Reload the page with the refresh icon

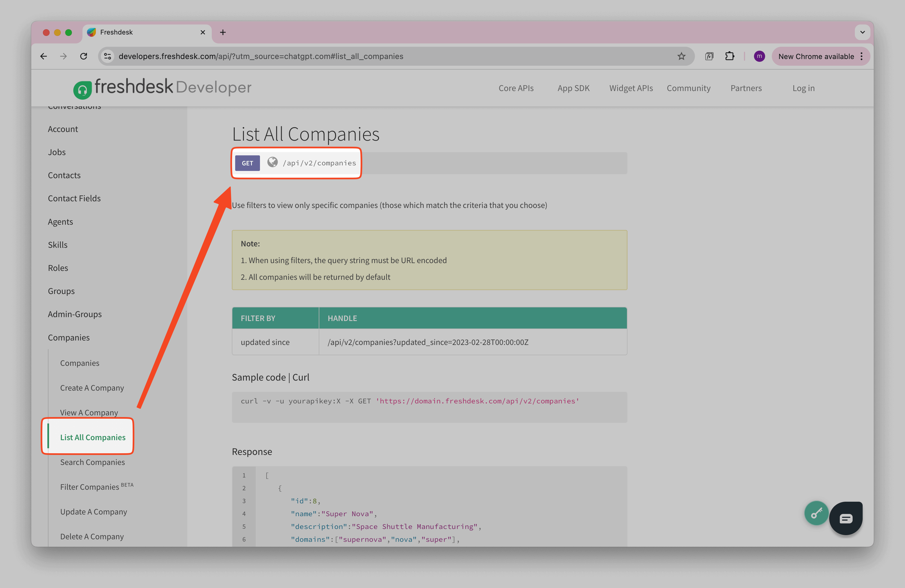(84, 56)
